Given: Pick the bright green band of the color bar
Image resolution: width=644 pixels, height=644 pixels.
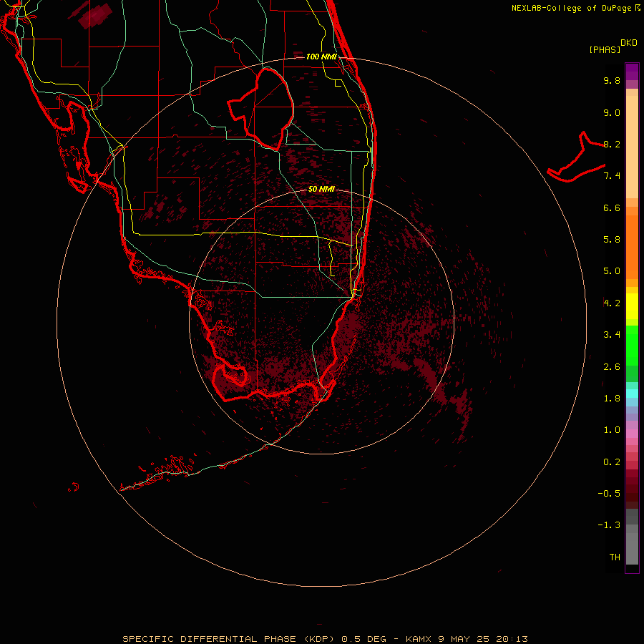Looking at the screenshot, I should tap(632, 345).
